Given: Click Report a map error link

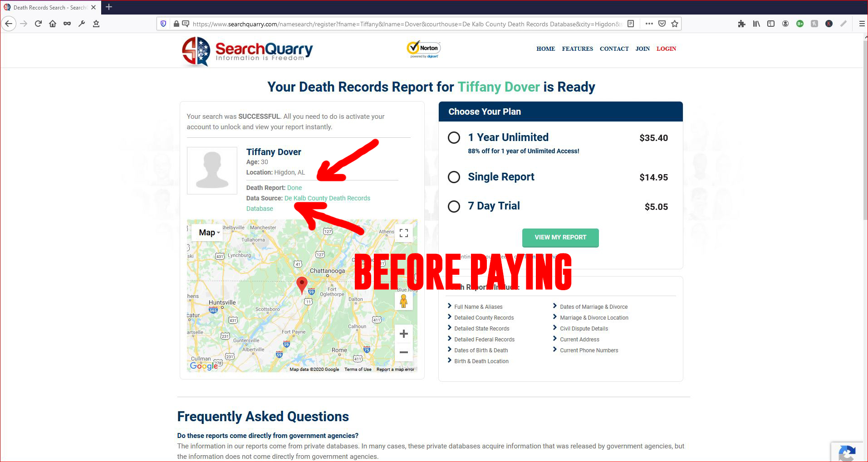Looking at the screenshot, I should (395, 370).
